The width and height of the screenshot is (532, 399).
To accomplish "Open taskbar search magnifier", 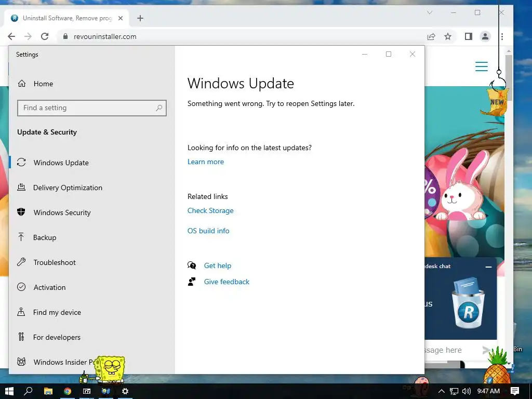I will click(x=29, y=391).
